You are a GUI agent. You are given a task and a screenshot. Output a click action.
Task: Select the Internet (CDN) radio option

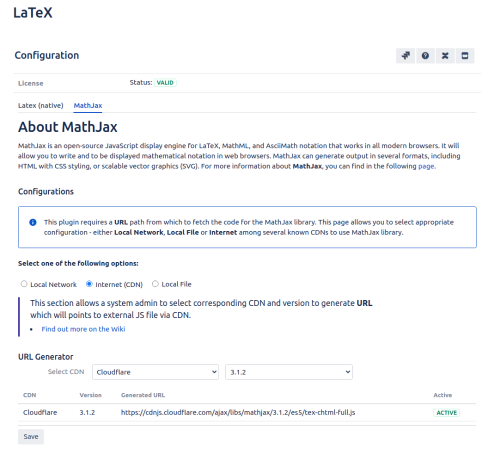pyautogui.click(x=89, y=284)
